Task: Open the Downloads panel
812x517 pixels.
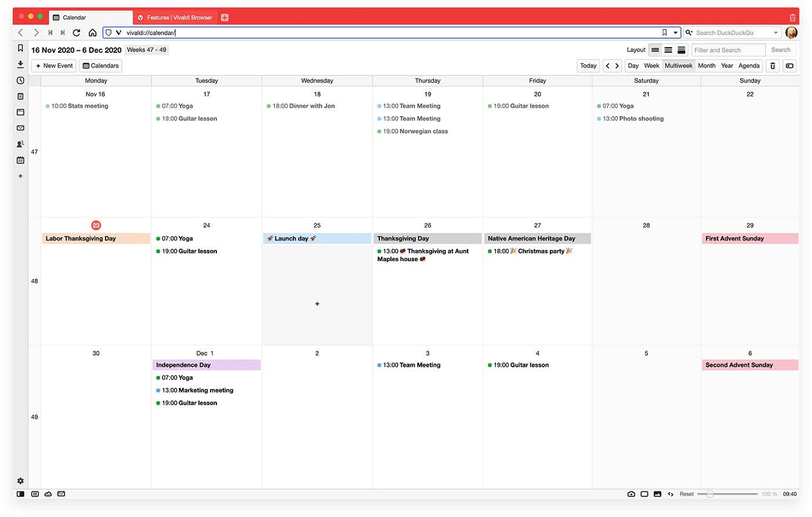Action: [20, 64]
